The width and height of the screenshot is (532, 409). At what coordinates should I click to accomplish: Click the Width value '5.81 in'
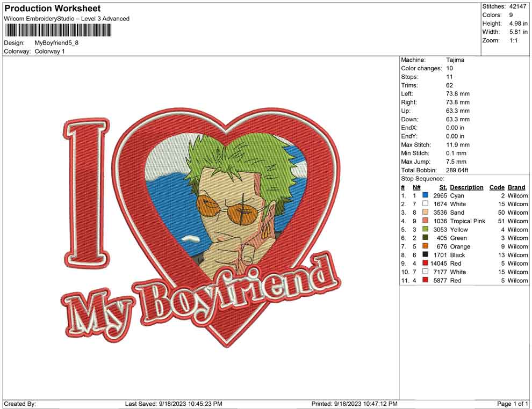tap(518, 32)
